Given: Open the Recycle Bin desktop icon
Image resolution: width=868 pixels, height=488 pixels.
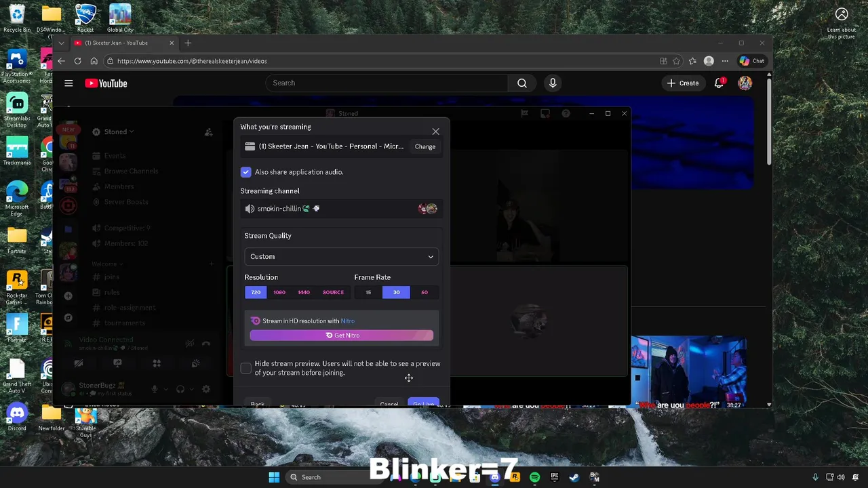Looking at the screenshot, I should (x=17, y=18).
